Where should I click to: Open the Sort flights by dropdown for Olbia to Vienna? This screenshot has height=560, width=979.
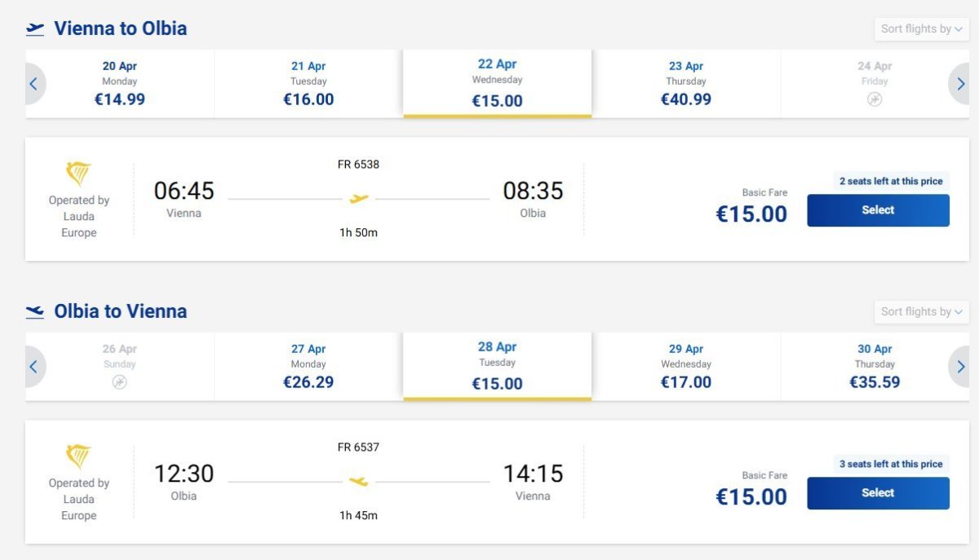pos(921,311)
